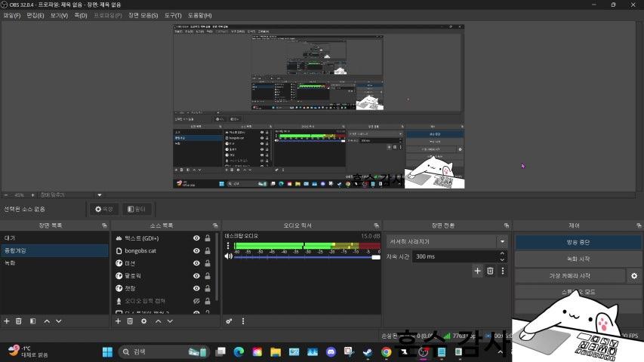Open advanced audio properties gear icon
The height and width of the screenshot is (362, 644).
coord(230,321)
